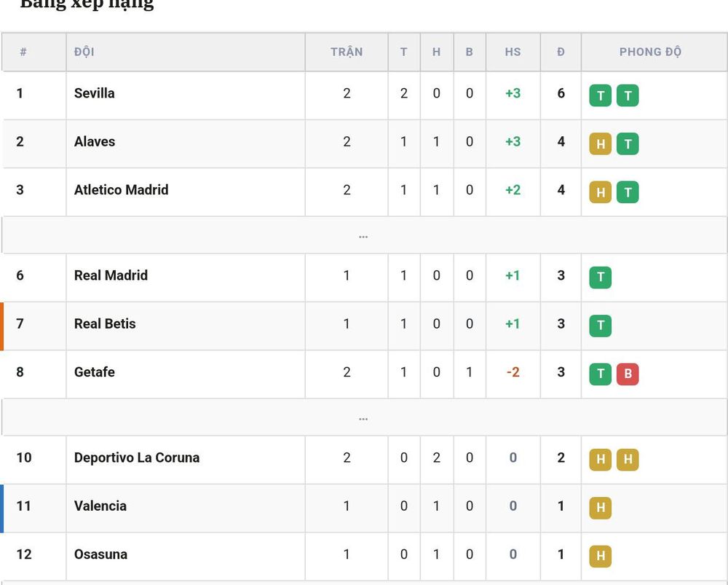Viewport: 728px width, 585px height.
Task: Click Deportivo La Coruna's second H badge
Action: pyautogui.click(x=628, y=460)
